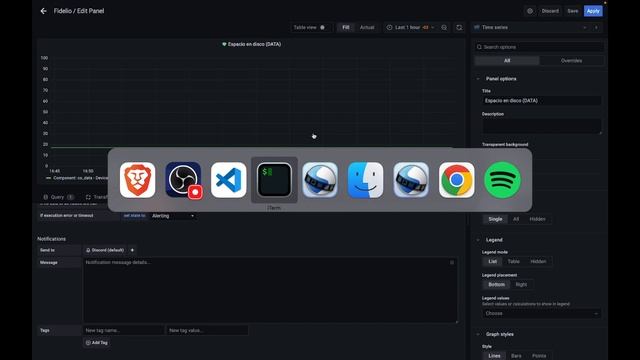Collapse the options pane with the arrow
The image size is (640, 360).
(596, 27)
